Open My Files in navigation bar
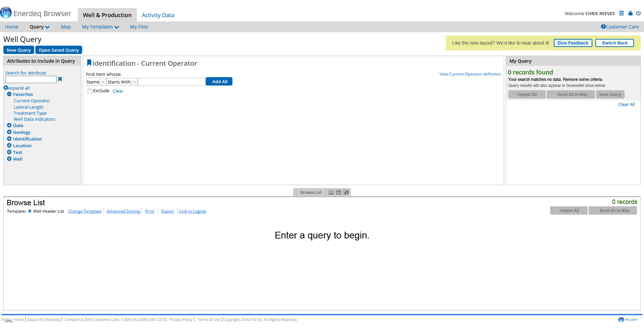 (x=139, y=27)
